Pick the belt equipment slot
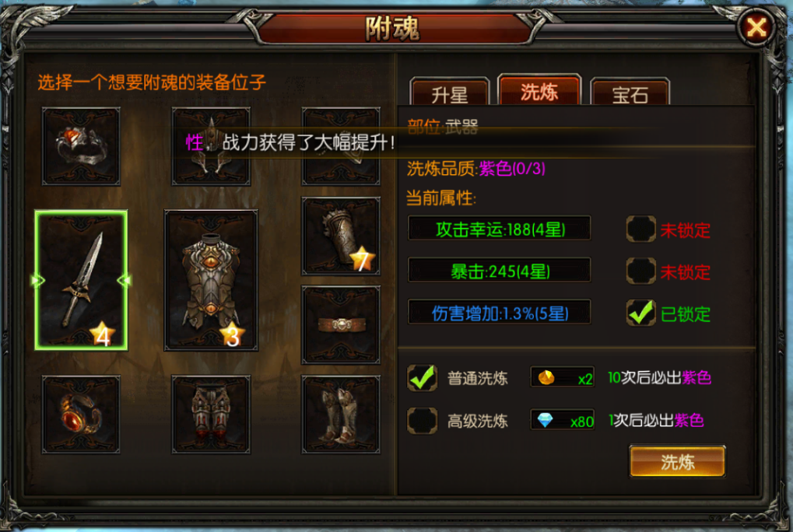Screen dimensions: 793x532 pyautogui.click(x=341, y=325)
